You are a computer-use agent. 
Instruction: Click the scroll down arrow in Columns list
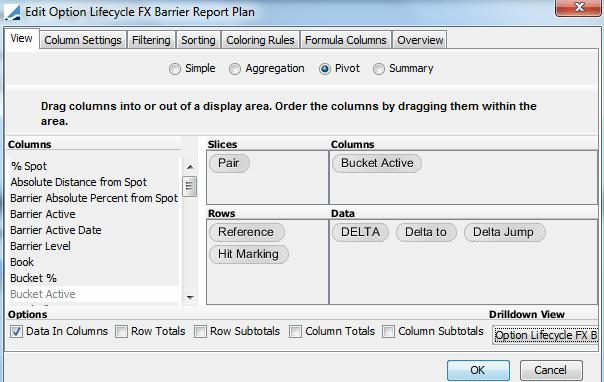[190, 297]
